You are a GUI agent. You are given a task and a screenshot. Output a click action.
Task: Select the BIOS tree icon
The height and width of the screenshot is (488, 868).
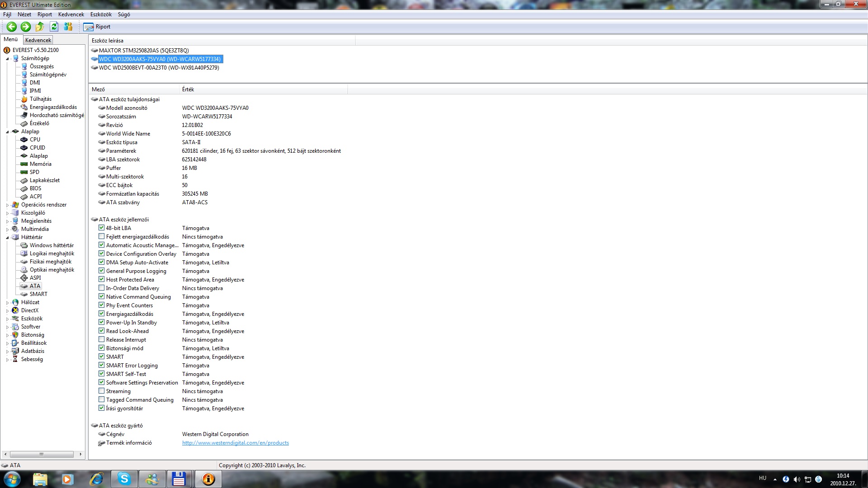pos(24,188)
